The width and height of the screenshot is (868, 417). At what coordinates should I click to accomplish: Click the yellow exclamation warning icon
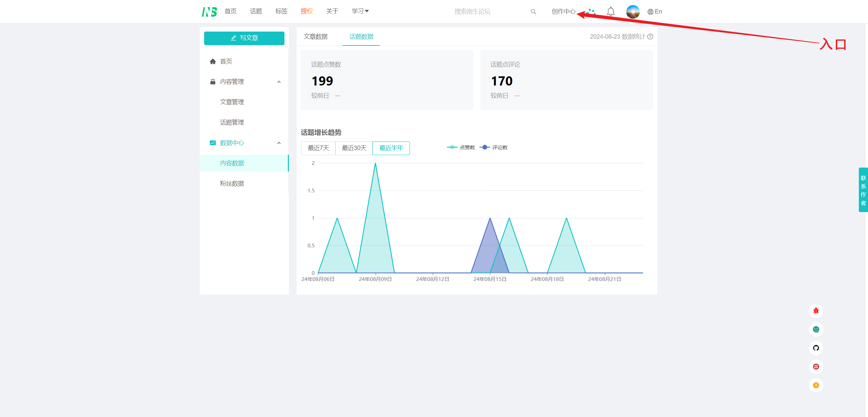click(816, 385)
